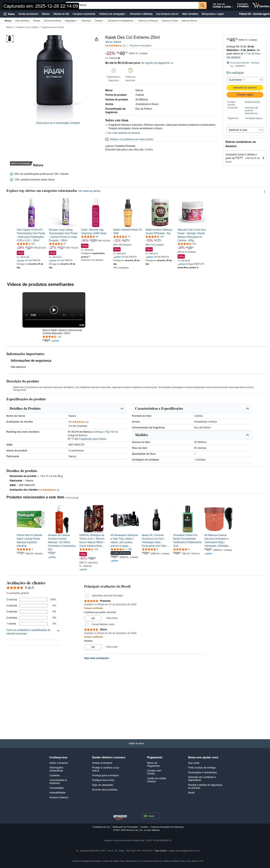Click the Adicionar ao carrinho button
This screenshot has height=868, width=270.
pyautogui.click(x=245, y=88)
